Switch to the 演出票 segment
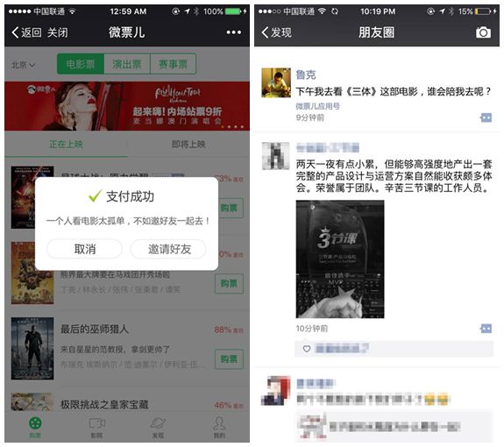Screen dimensions: 504x447 (x=126, y=64)
